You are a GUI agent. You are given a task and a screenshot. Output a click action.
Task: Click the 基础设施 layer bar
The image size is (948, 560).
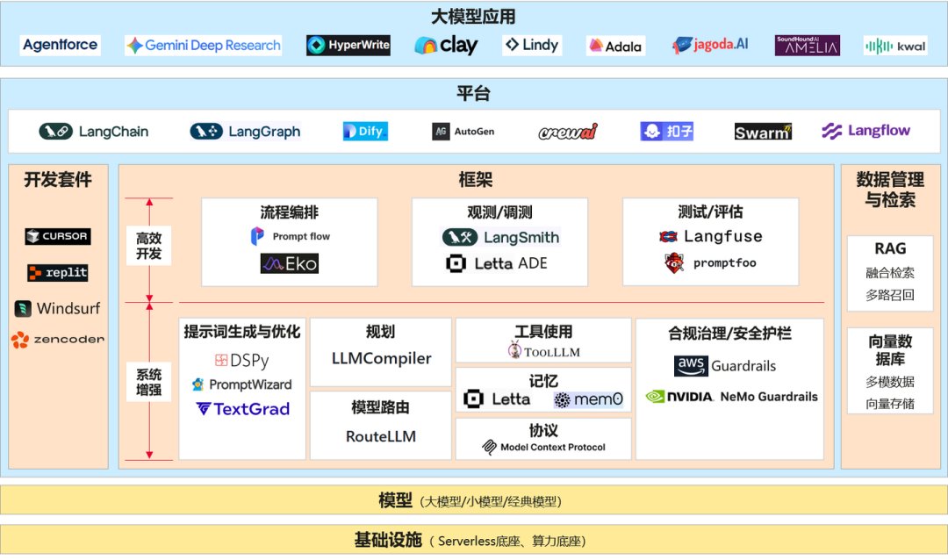(x=474, y=540)
